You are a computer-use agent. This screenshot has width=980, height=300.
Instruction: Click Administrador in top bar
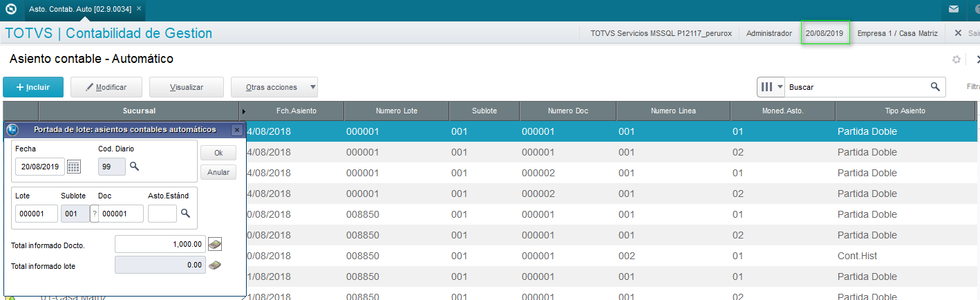coord(769,33)
